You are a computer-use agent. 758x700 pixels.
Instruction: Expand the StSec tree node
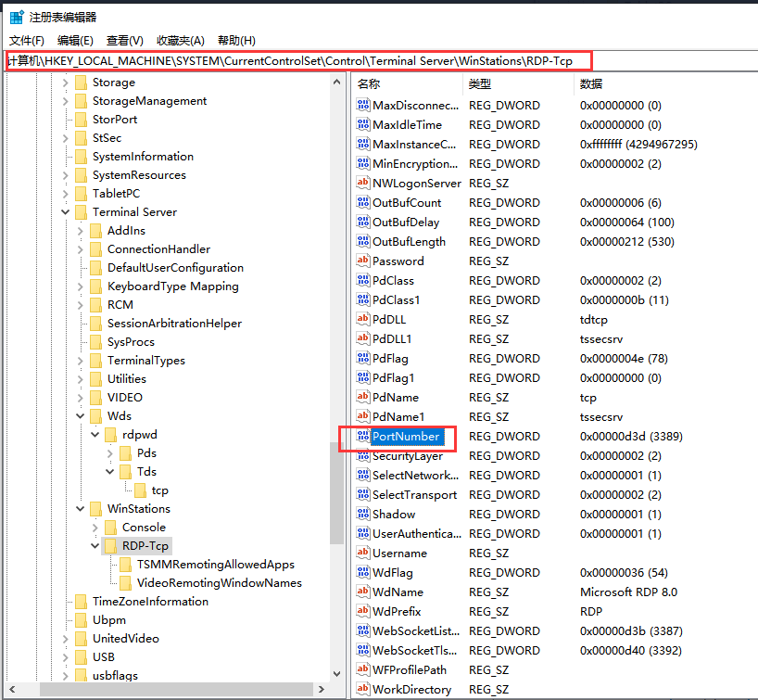(65, 138)
